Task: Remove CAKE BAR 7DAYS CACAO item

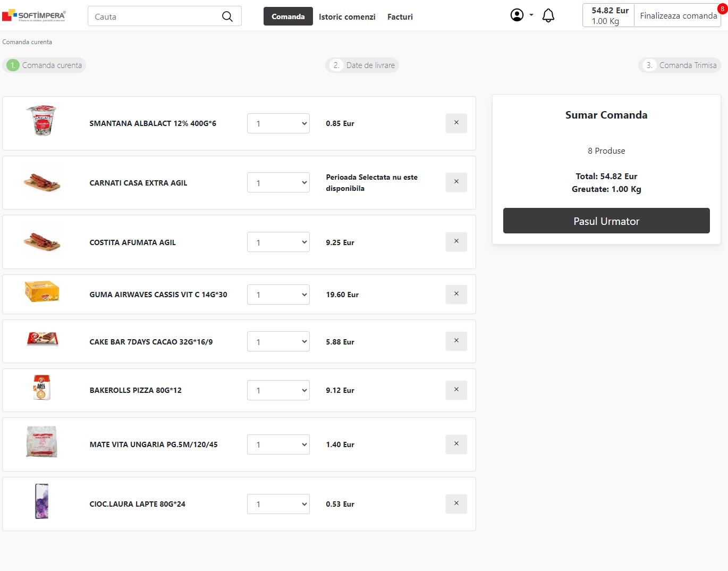Action: coord(456,341)
